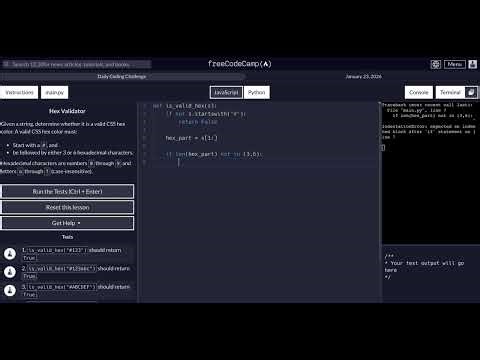Expand the Get Help dropdown
The image size is (480, 360).
point(67,223)
